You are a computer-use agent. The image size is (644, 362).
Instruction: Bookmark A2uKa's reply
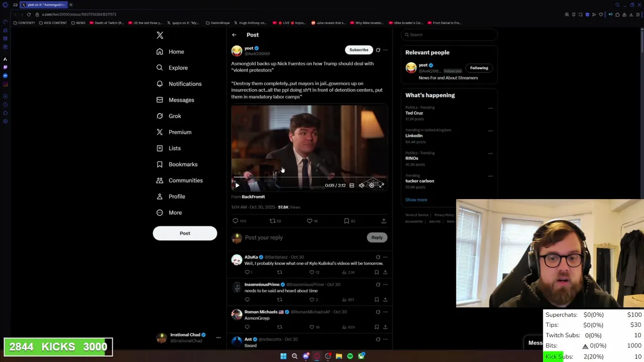coord(376,272)
